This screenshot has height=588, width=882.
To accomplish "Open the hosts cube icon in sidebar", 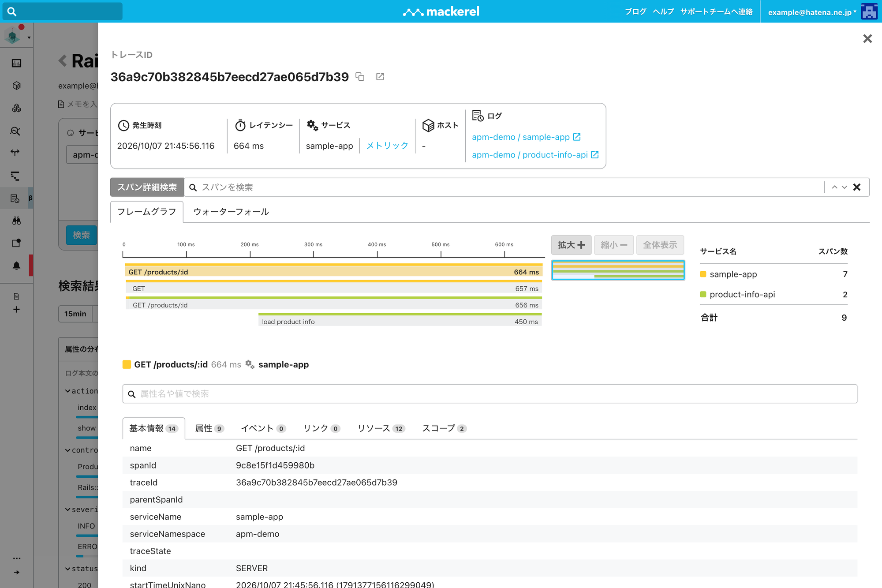I will tap(16, 86).
